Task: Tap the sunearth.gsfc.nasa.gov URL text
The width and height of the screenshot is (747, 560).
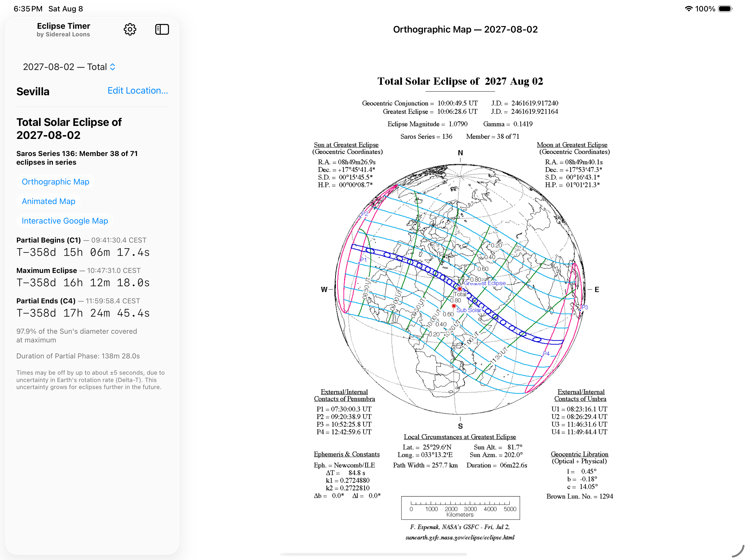Action: [x=460, y=537]
